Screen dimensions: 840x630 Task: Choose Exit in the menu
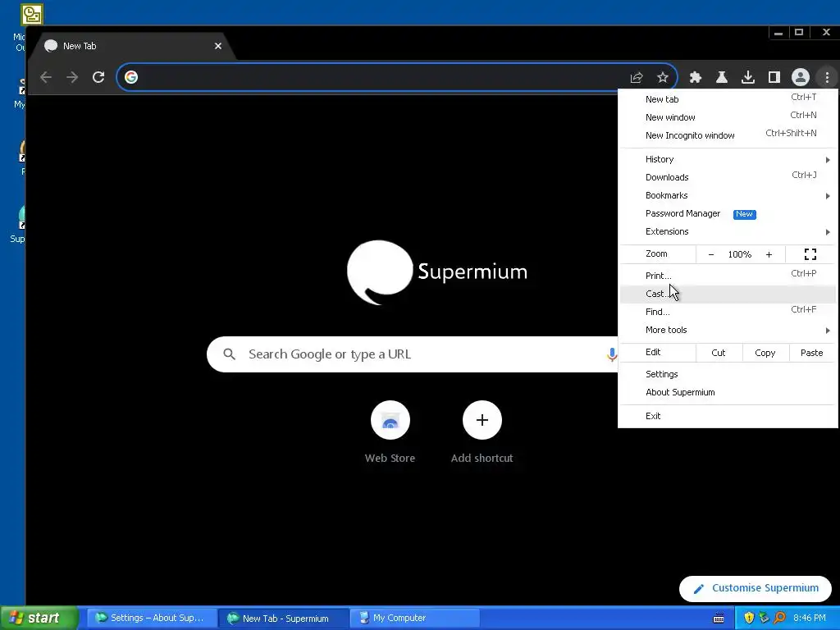coord(728,416)
